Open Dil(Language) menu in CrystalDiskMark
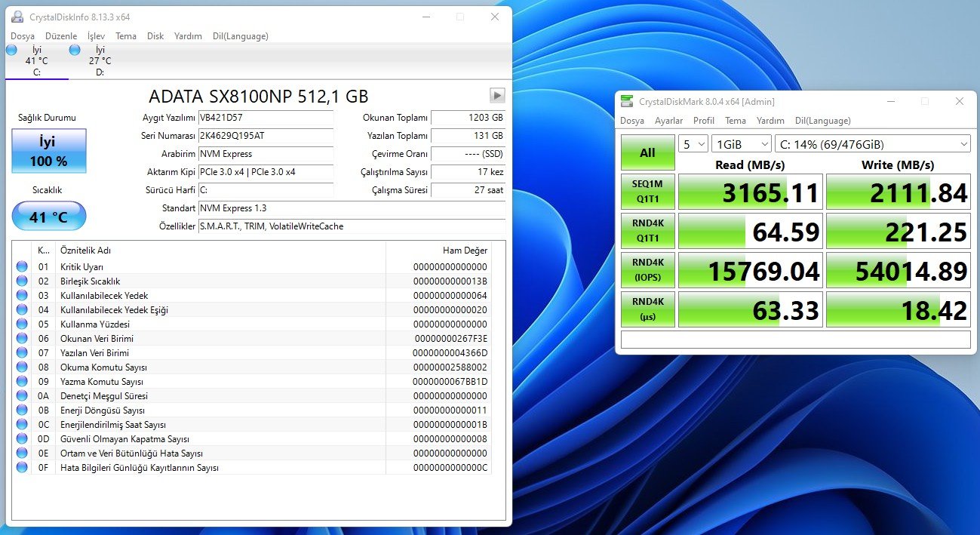This screenshot has width=980, height=535. pos(823,121)
